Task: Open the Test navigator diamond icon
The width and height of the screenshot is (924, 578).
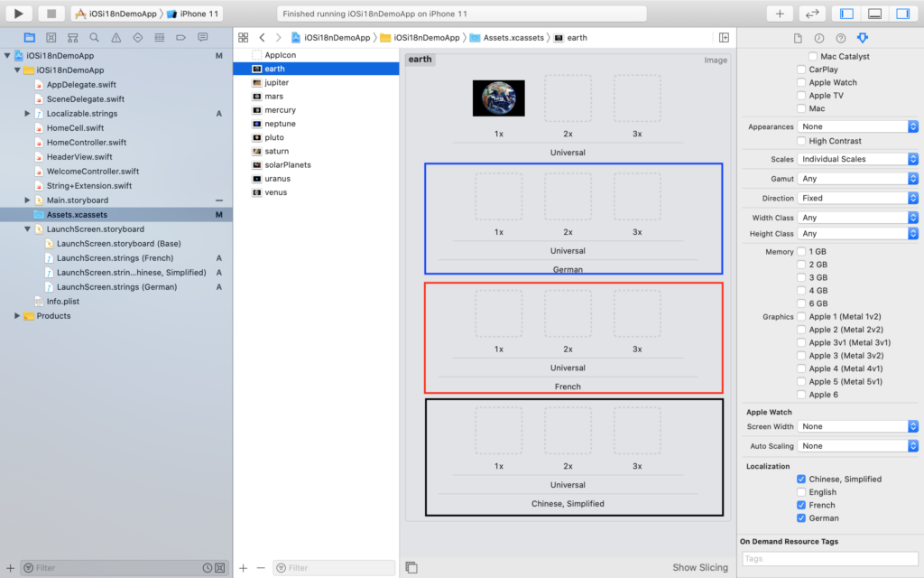Action: (x=137, y=37)
